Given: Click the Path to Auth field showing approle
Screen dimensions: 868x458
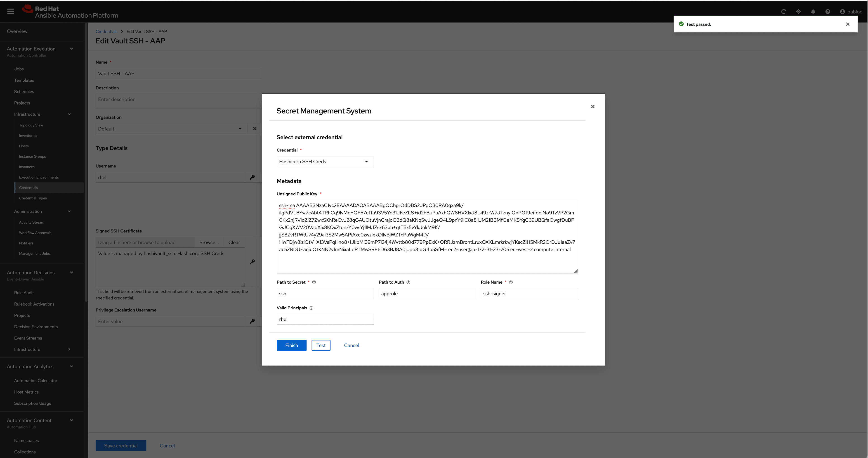Looking at the screenshot, I should click(427, 293).
